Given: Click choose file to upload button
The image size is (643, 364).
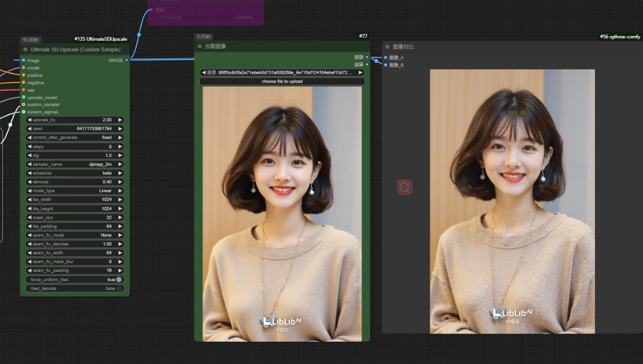Looking at the screenshot, I should click(x=282, y=81).
